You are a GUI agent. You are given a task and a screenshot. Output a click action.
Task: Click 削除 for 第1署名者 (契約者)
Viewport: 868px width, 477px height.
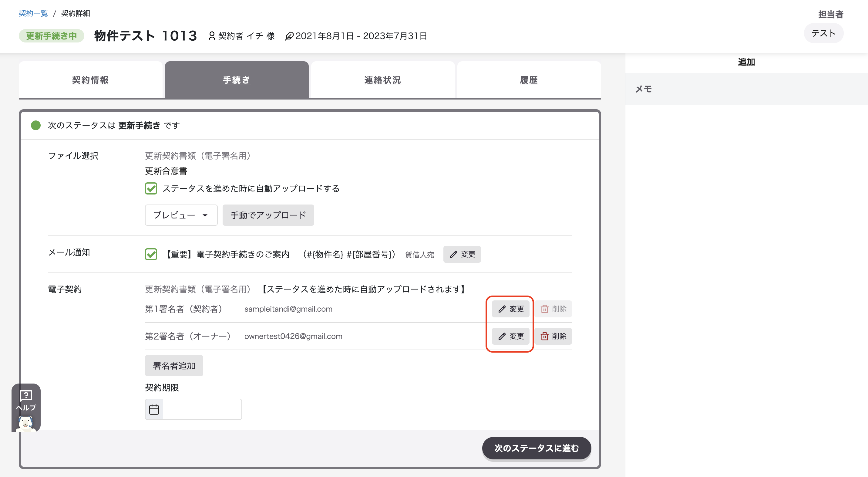tap(553, 309)
